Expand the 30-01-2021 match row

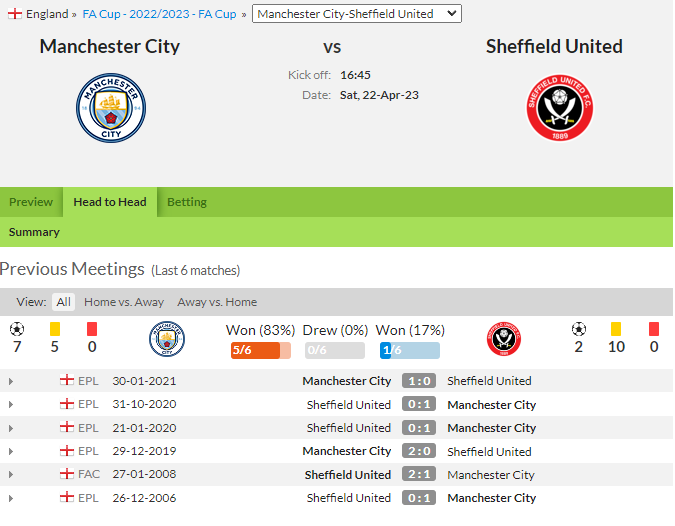[x=11, y=381]
